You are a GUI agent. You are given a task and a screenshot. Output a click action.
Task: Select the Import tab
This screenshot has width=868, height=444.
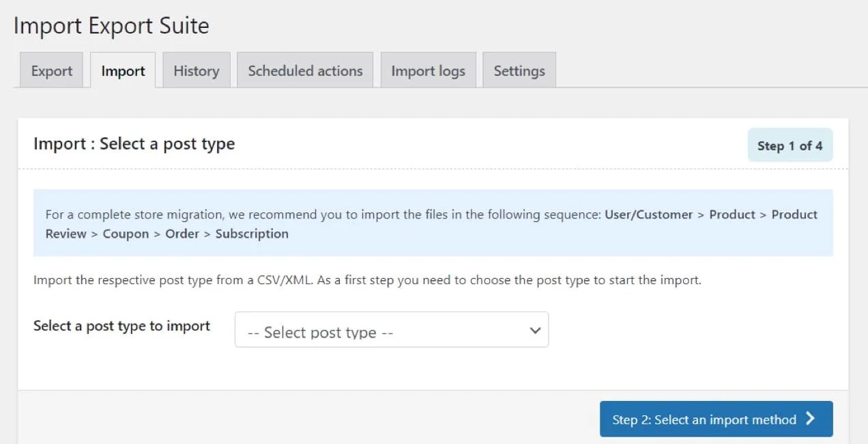coord(123,71)
